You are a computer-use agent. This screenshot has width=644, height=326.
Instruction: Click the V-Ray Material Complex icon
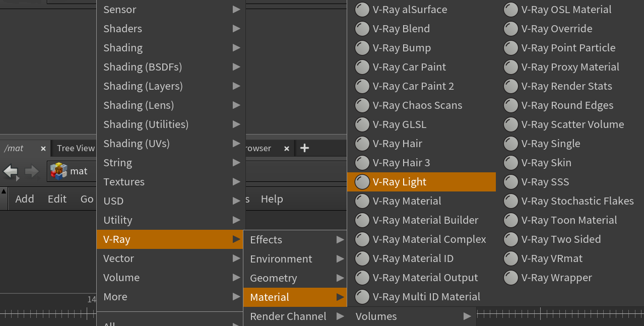[362, 239]
